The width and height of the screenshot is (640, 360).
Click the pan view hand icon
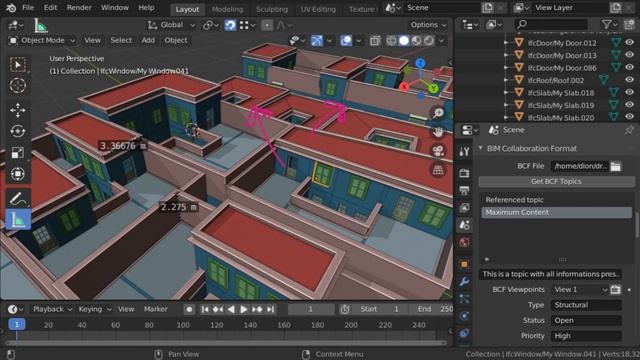pos(438,132)
